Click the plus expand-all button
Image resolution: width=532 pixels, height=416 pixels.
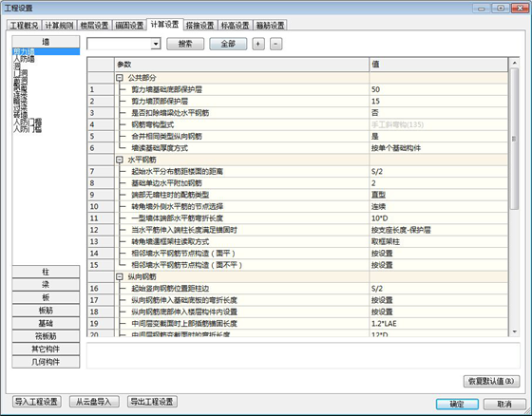click(258, 44)
